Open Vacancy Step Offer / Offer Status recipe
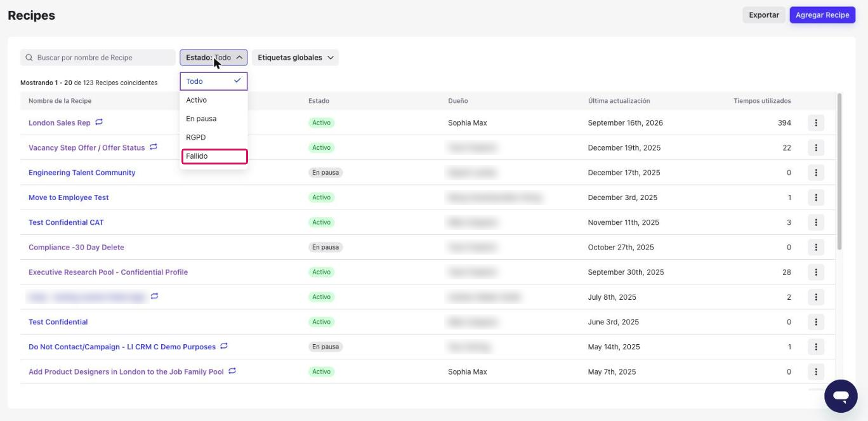The width and height of the screenshot is (868, 421). (87, 148)
